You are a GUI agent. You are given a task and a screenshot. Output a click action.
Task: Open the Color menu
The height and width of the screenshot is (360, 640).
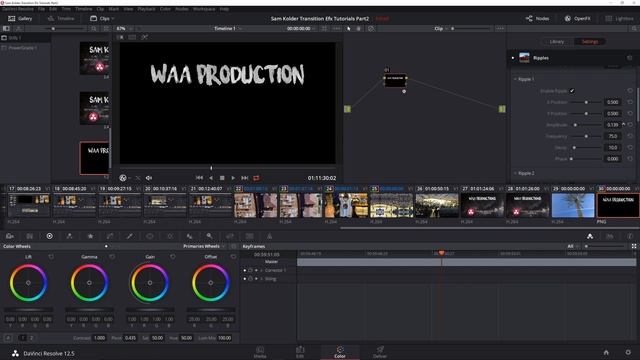(165, 9)
